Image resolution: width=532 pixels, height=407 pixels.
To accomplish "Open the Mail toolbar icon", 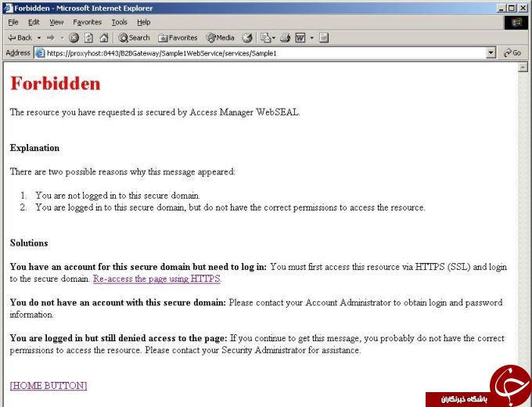I will pyautogui.click(x=268, y=38).
